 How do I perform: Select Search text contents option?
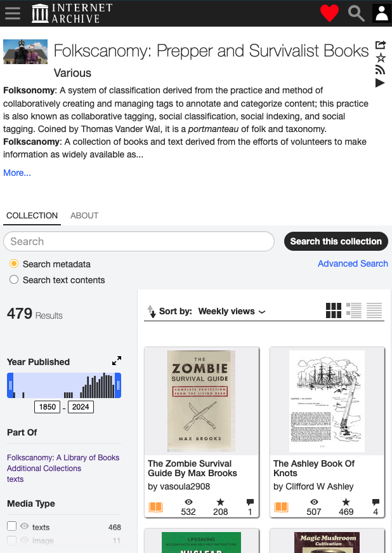[14, 280]
